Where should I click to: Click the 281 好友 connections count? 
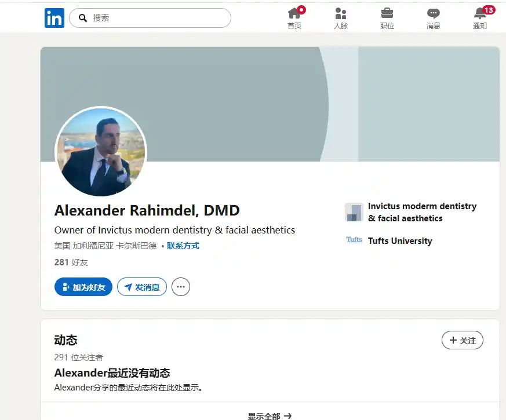(x=71, y=262)
